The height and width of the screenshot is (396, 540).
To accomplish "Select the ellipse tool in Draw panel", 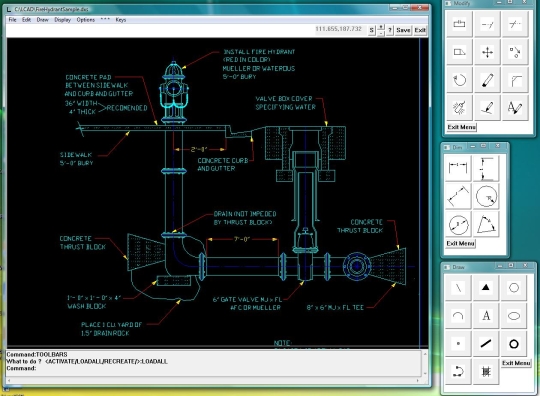I will pyautogui.click(x=514, y=315).
